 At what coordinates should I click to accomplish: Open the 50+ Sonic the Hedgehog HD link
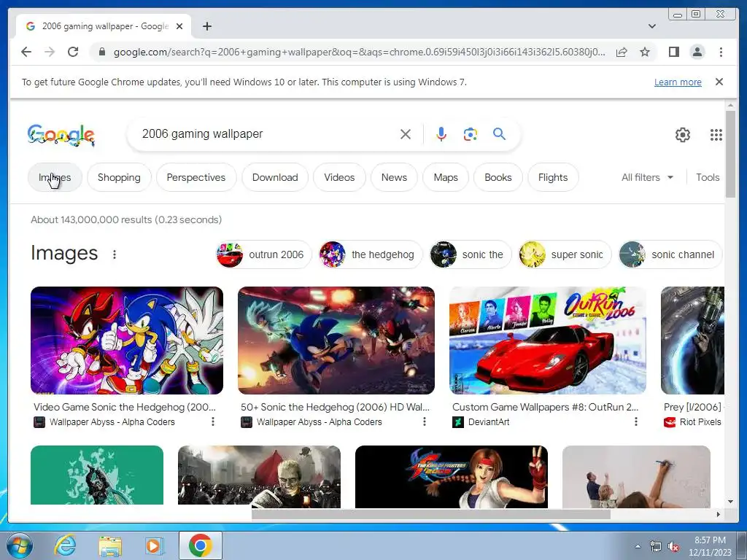[x=335, y=407]
